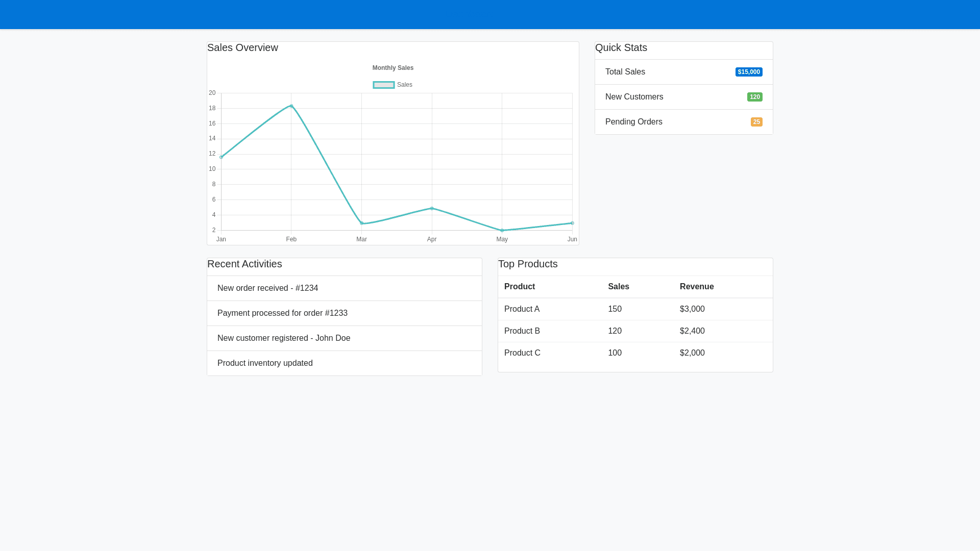Viewport: 980px width, 551px height.
Task: Click the March data point on chart
Action: point(361,223)
